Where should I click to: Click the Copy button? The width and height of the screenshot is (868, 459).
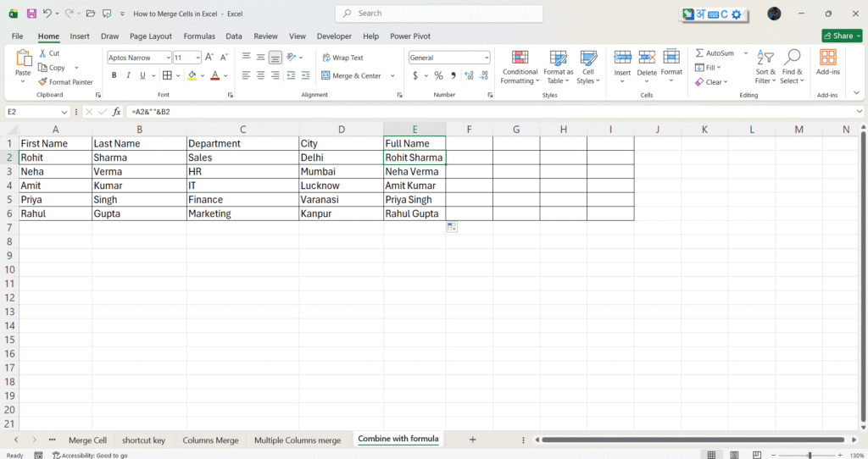tap(52, 68)
